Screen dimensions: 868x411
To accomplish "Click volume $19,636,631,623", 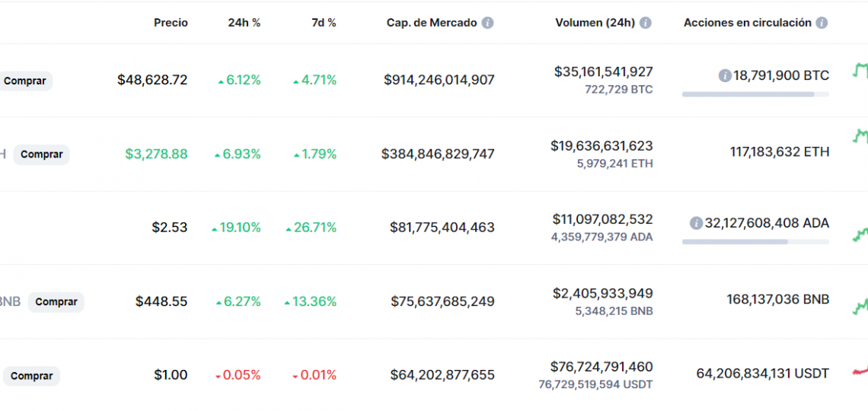I will pyautogui.click(x=602, y=146).
